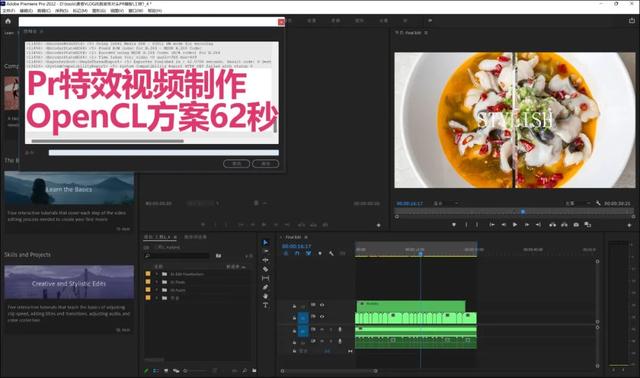
Task: Select the Ripple Edit tool
Action: [265, 260]
